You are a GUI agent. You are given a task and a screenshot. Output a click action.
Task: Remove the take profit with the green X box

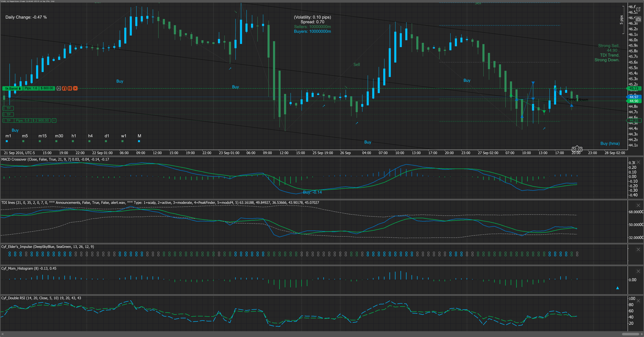tap(54, 121)
